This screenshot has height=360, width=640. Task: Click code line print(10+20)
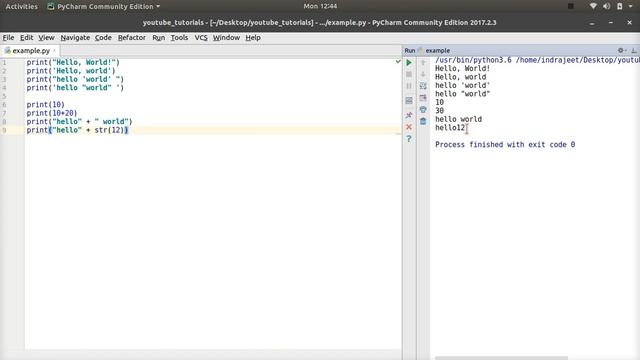click(52, 113)
